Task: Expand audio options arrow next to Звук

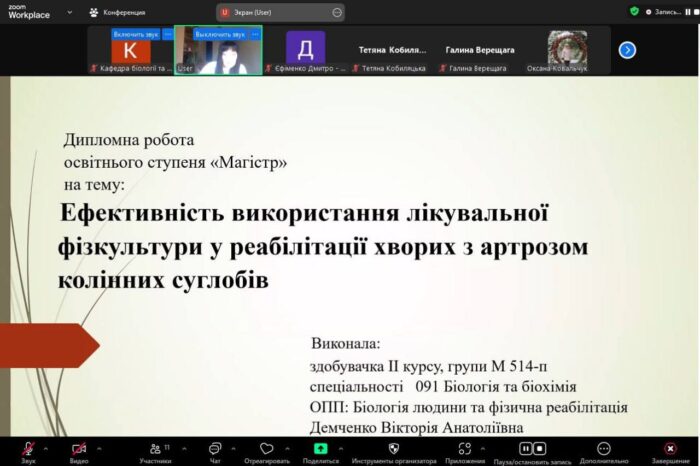Action: tap(47, 445)
